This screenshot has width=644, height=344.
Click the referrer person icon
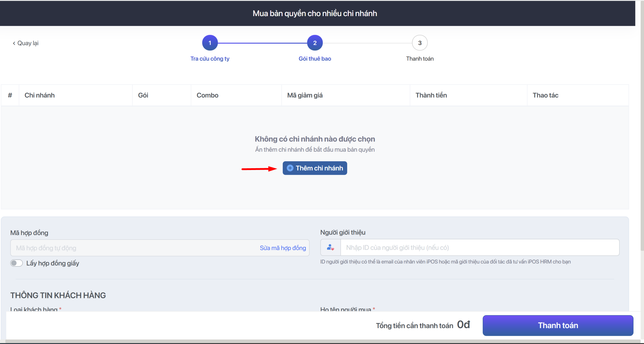330,247
